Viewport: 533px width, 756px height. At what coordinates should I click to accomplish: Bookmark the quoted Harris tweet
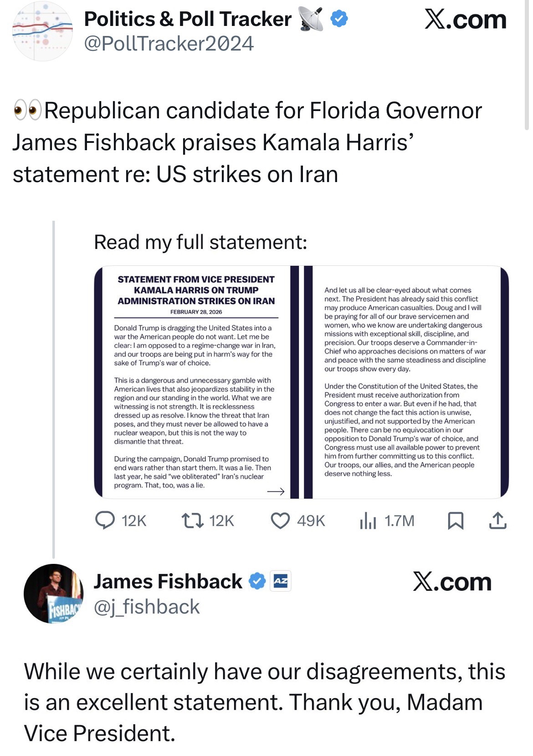point(456,521)
